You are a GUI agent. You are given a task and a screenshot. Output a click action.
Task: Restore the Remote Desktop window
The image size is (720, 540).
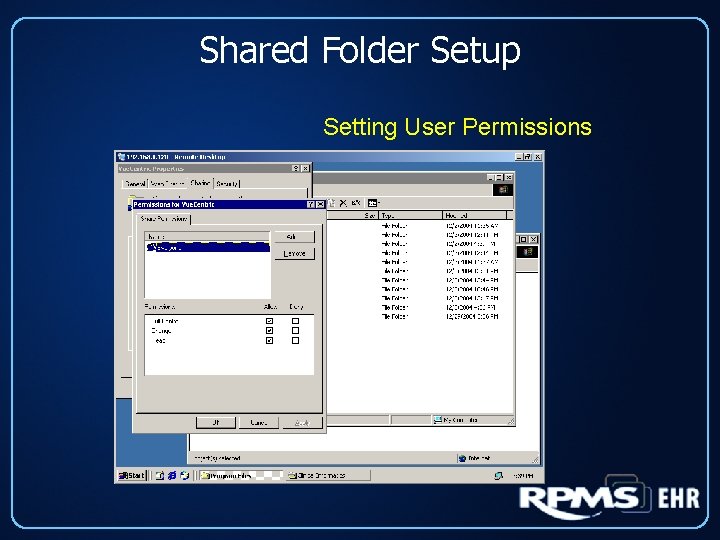click(528, 157)
